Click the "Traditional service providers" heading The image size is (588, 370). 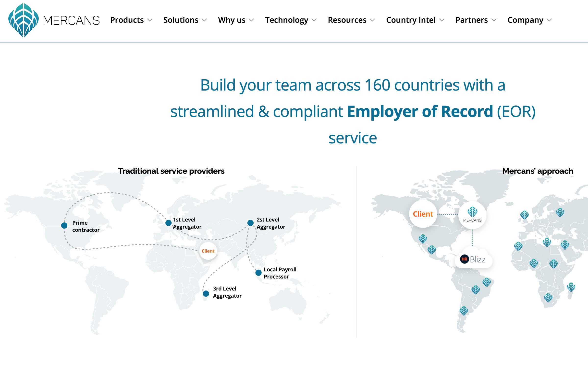pyautogui.click(x=171, y=171)
